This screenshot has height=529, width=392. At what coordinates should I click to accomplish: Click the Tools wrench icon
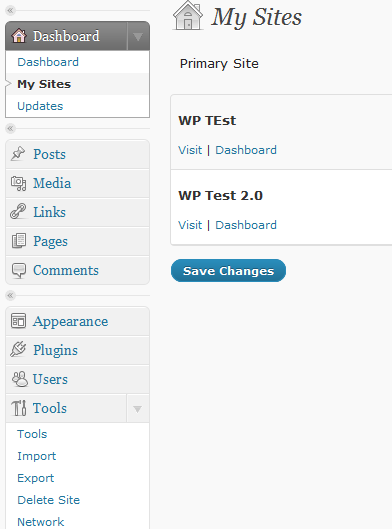(19, 408)
